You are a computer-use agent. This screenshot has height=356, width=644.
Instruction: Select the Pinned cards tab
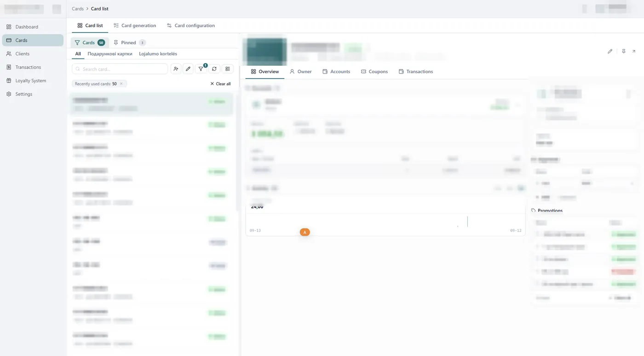click(x=129, y=42)
